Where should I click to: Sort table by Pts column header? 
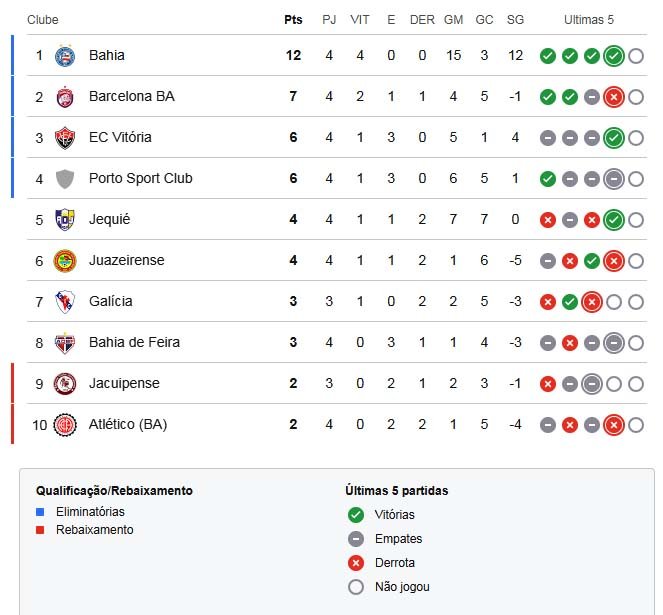click(293, 20)
